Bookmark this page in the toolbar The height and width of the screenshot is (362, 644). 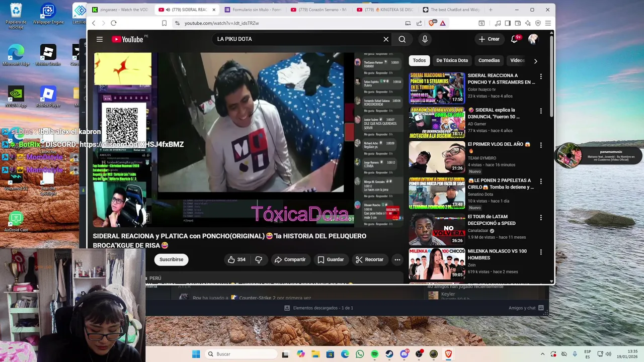[164, 23]
